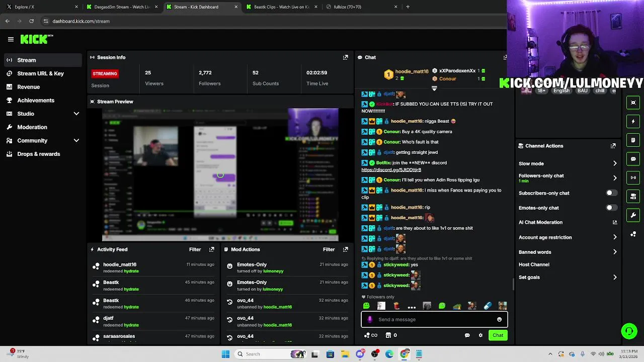Click the wrench icon in right rail
Viewport: 644px width, 362px height.
633,215
